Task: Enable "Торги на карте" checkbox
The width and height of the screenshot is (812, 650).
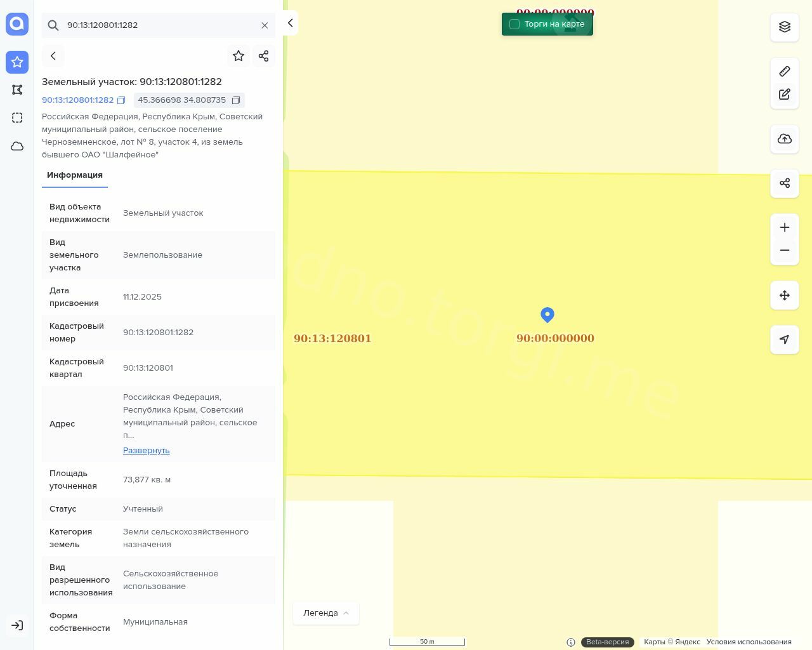Action: pyautogui.click(x=514, y=24)
